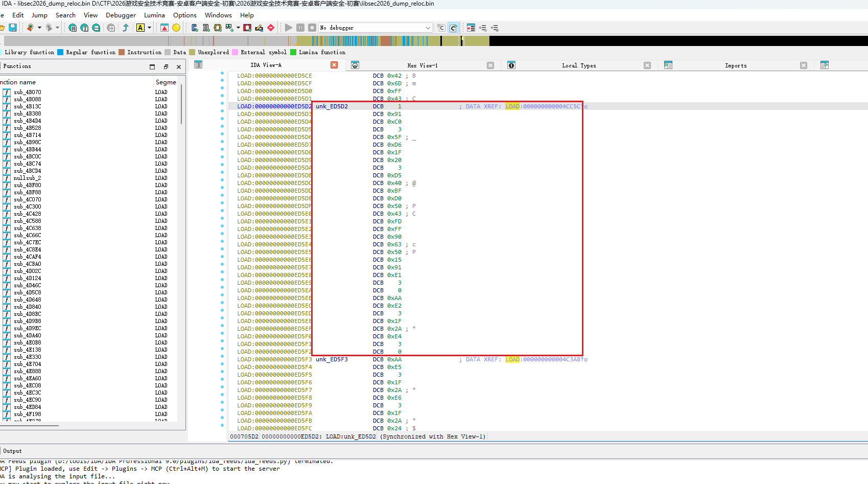
Task: Expand the jump-back history dropdown arrow
Action: [39, 28]
